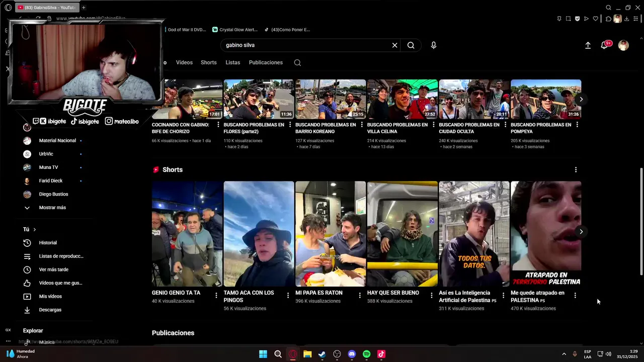Click the magnifier search button beside search box
Screen dimensions: 644x362
pos(411,45)
